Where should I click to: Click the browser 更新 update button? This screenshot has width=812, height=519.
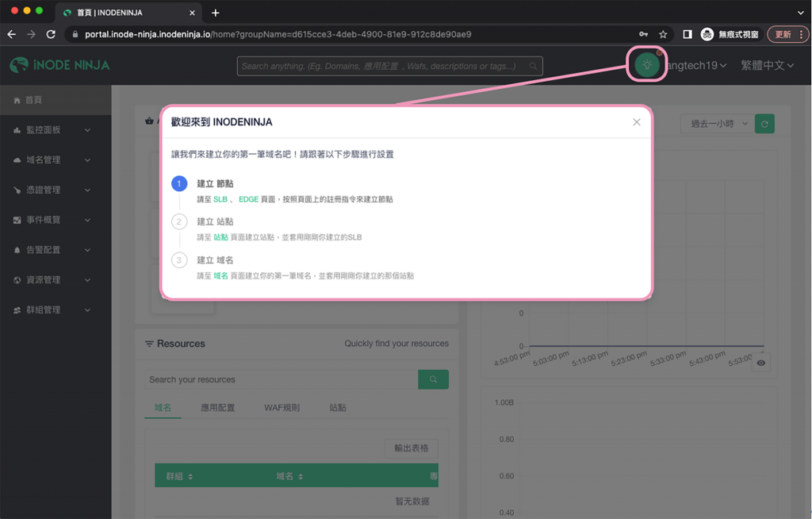coord(787,34)
